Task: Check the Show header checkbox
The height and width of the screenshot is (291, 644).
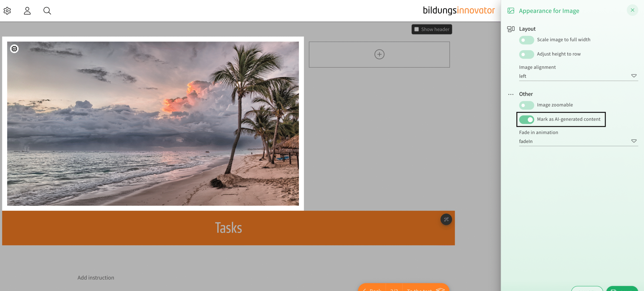Action: click(x=417, y=29)
